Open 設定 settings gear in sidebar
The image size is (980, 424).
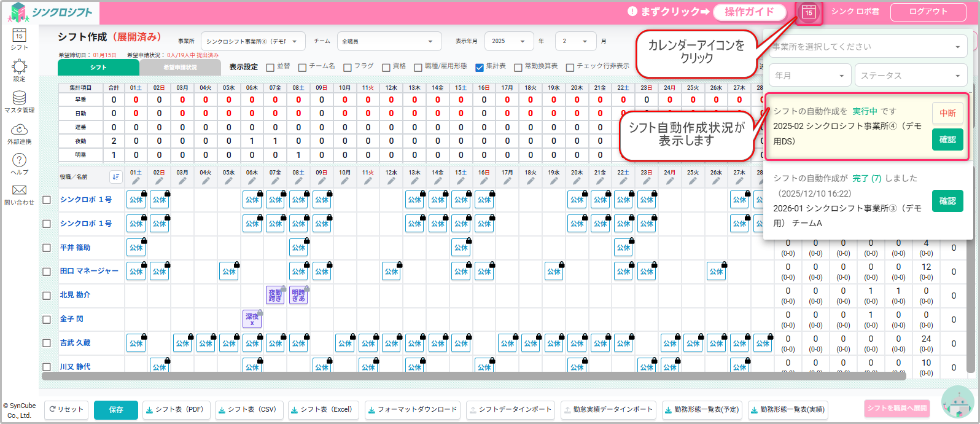tap(19, 67)
